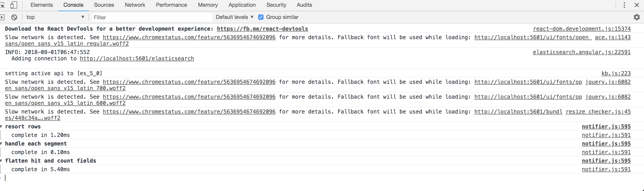Open the kb.js:223 source link

616,73
